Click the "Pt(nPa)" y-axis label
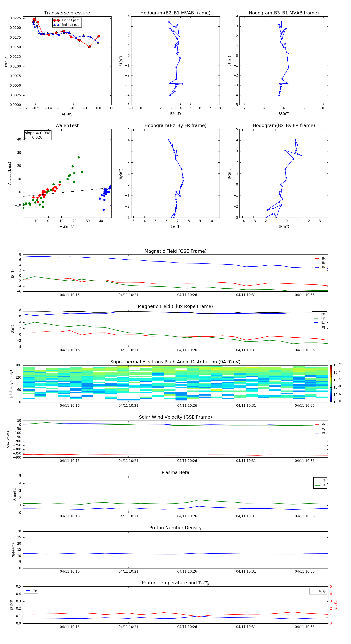The width and height of the screenshot is (351, 644). [x=6, y=61]
